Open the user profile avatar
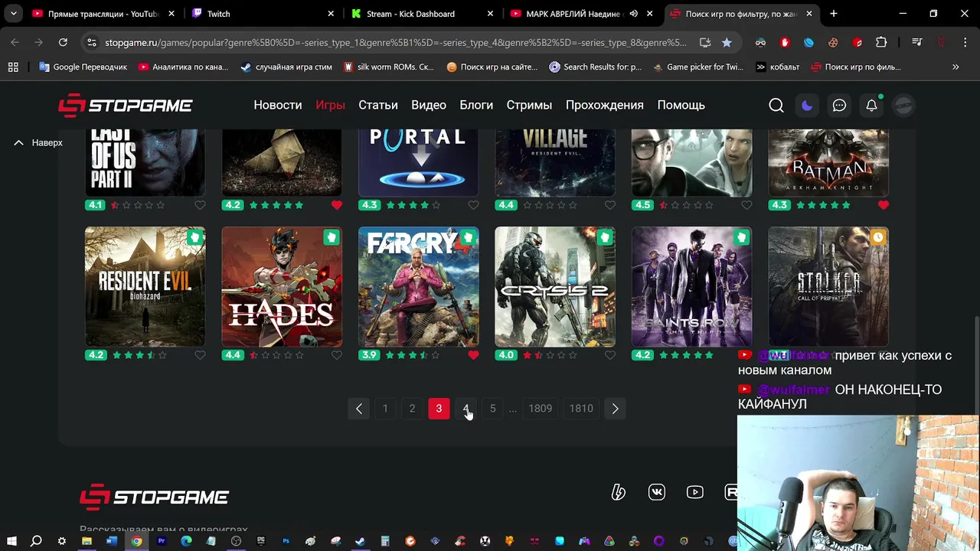 click(x=903, y=106)
